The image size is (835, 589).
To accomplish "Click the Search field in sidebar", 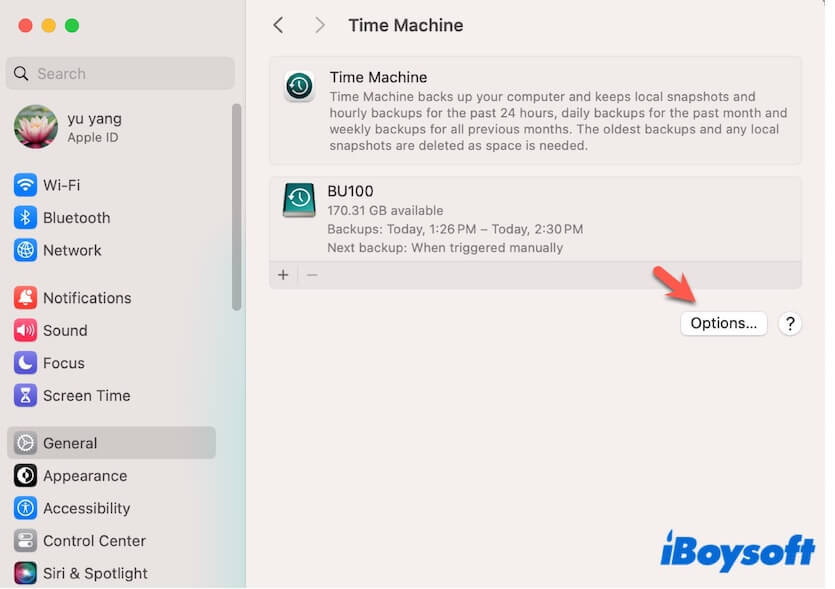I will point(120,73).
